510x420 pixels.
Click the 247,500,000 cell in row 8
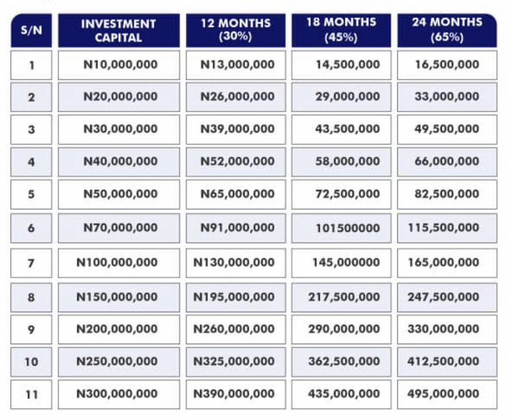click(x=447, y=297)
